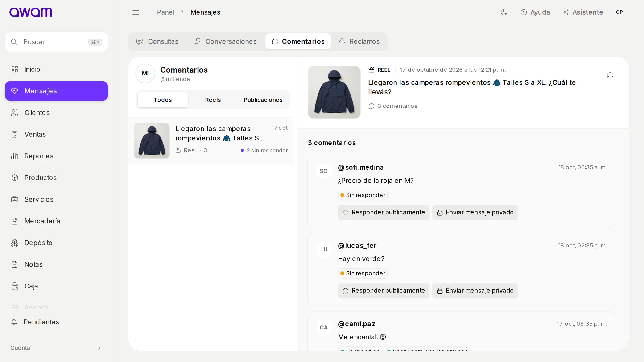Open Mercadería section

[56, 221]
